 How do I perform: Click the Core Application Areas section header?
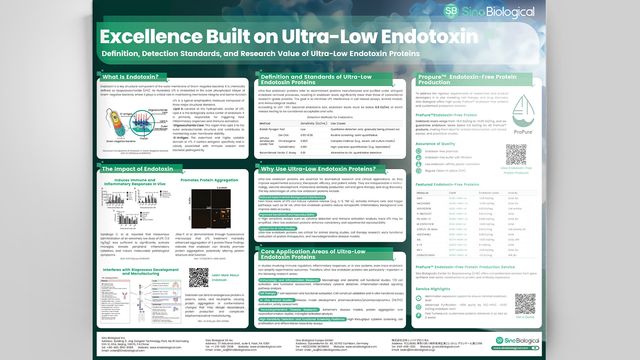[324, 254]
